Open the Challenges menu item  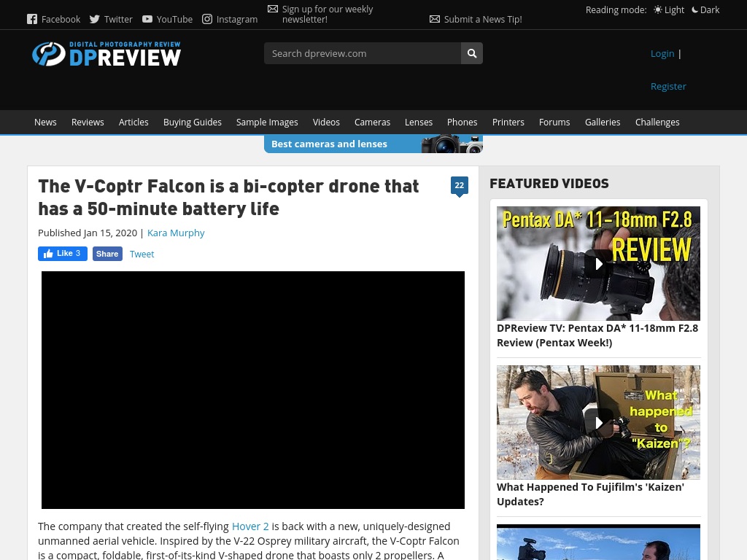point(657,122)
